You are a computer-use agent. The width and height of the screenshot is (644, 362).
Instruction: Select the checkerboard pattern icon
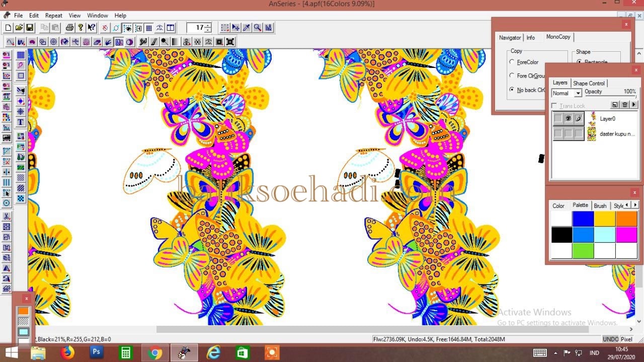click(21, 198)
